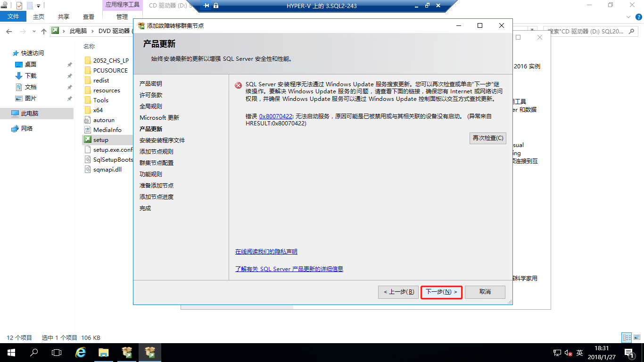The height and width of the screenshot is (362, 644).
Task: Select 下载 in the navigation pane
Action: pyautogui.click(x=31, y=76)
